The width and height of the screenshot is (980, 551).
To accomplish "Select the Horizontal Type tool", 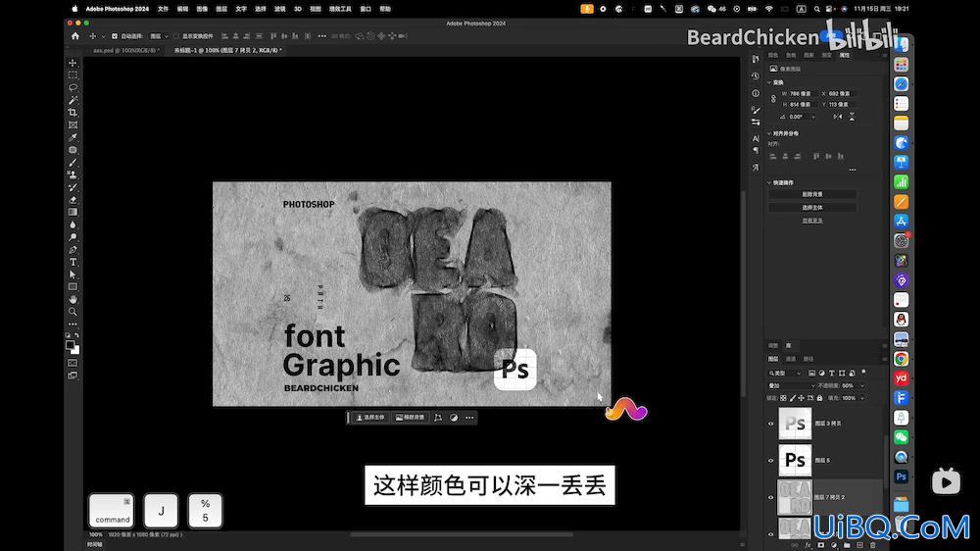I will point(73,262).
